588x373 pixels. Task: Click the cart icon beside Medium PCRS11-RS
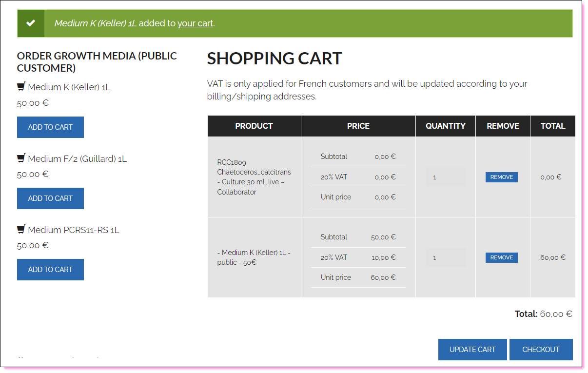21,229
